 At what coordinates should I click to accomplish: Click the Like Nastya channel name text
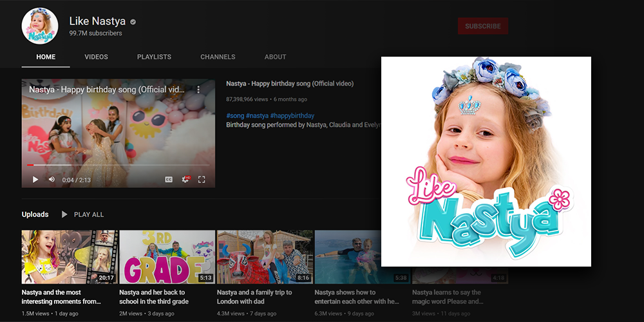click(98, 21)
